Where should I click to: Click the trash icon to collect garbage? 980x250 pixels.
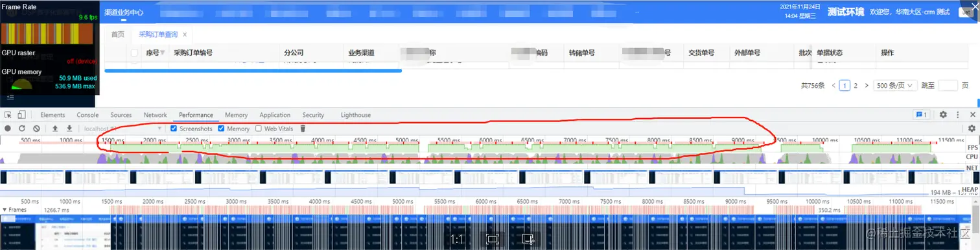click(302, 129)
